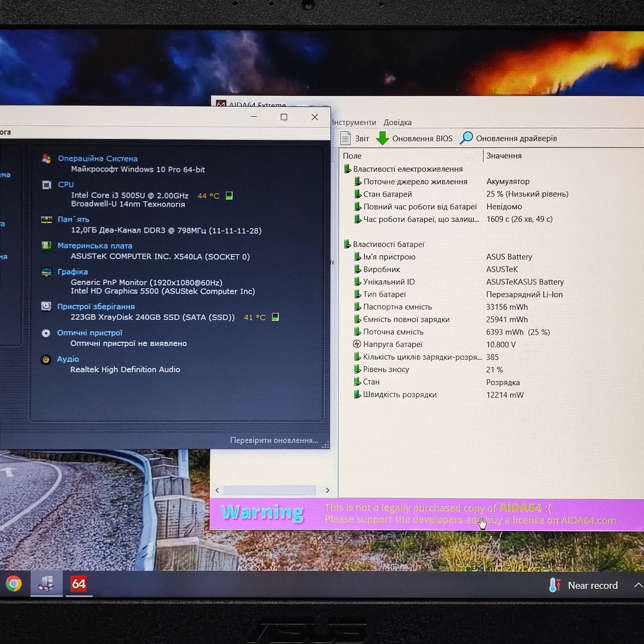Click the Звіт document icon
The width and height of the screenshot is (644, 644).
[x=345, y=138]
